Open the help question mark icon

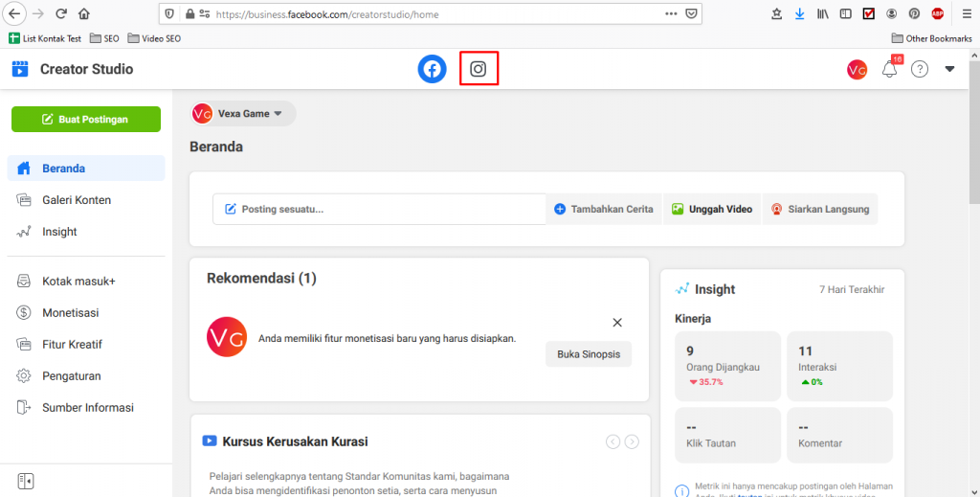(919, 69)
